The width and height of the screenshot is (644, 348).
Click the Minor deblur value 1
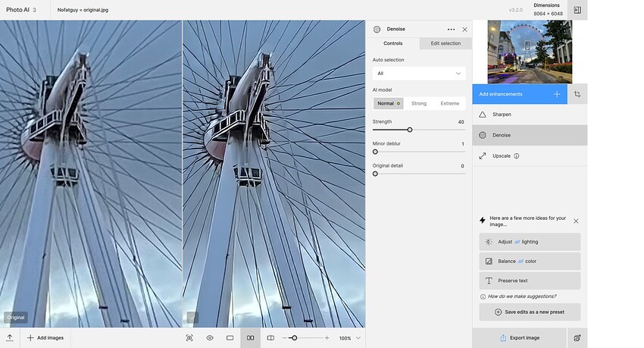click(x=463, y=144)
